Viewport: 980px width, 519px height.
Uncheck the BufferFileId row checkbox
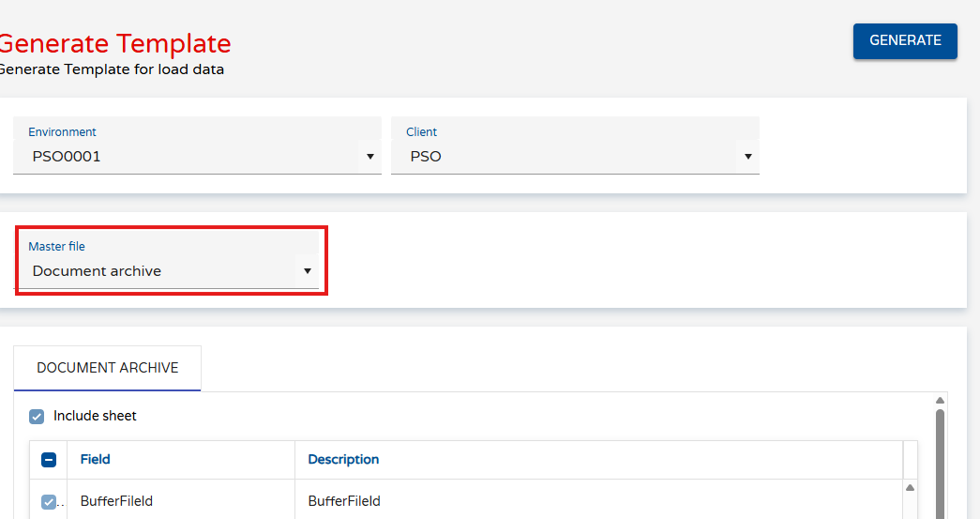tap(49, 501)
